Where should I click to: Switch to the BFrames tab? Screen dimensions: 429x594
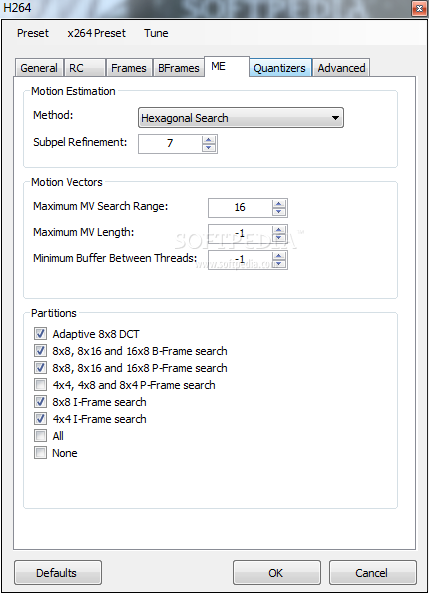click(178, 68)
